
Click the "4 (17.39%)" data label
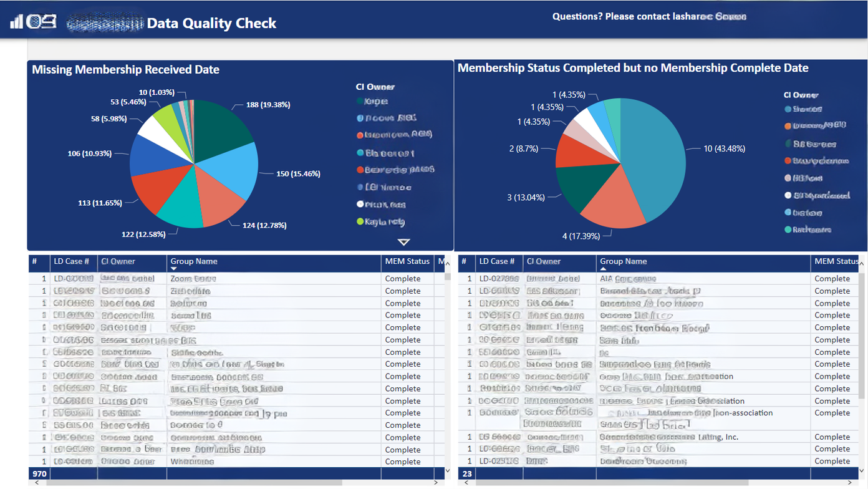click(581, 236)
